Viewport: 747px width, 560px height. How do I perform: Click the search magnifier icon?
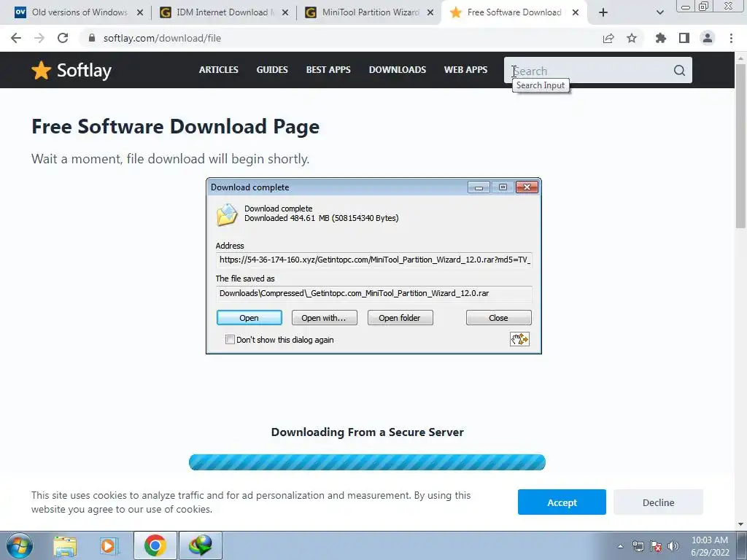coord(679,71)
